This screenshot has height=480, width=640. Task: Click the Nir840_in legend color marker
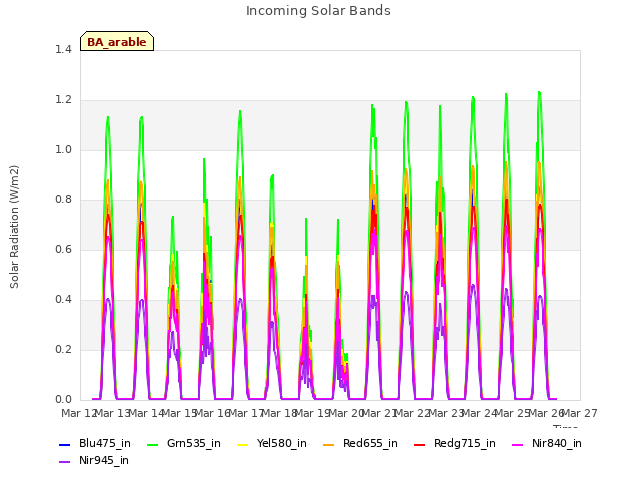[518, 444]
